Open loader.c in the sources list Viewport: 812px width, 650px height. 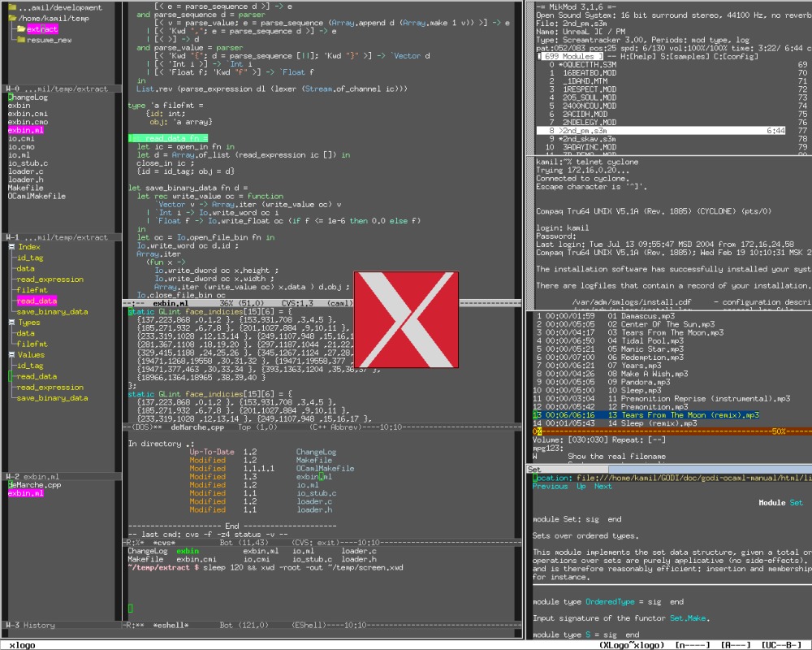pyautogui.click(x=26, y=171)
